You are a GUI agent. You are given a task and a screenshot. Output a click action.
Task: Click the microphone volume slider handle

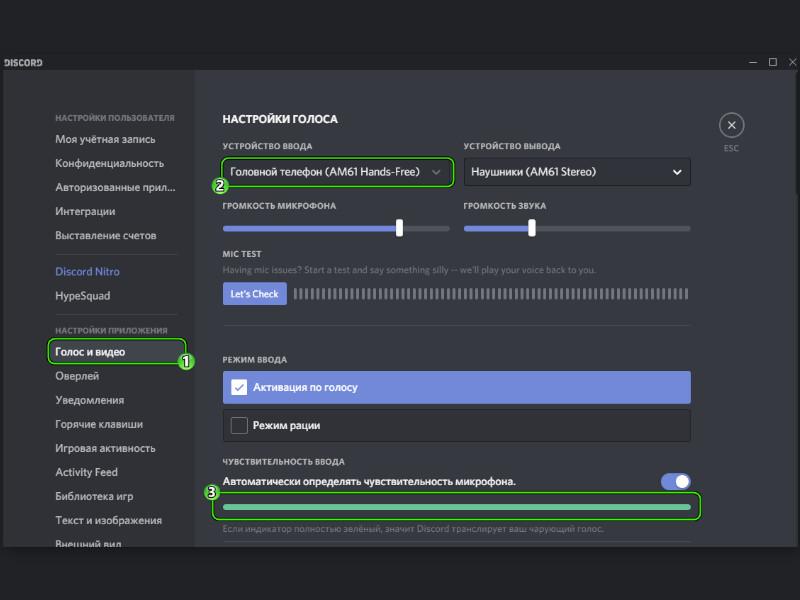(399, 228)
